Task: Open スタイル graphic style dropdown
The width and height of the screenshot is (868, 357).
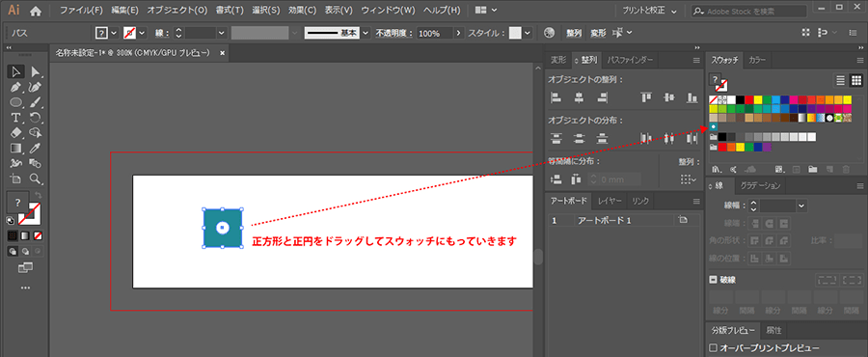Action: click(527, 33)
